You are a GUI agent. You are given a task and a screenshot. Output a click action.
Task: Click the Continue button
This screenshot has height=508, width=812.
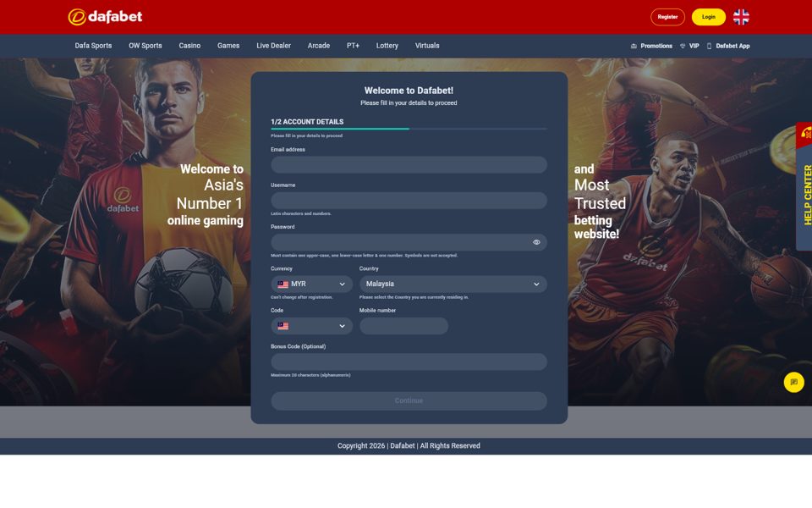pyautogui.click(x=409, y=400)
